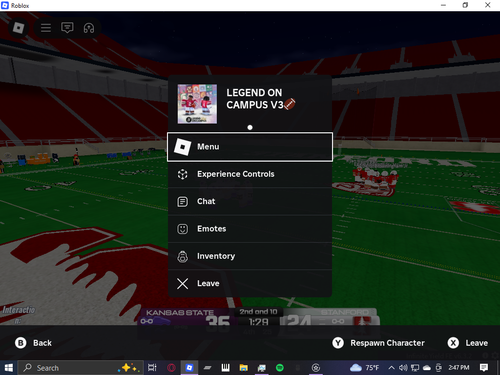Click Respawn Character at bottom bar
Viewport: 500px width, 375px height.
[378, 343]
